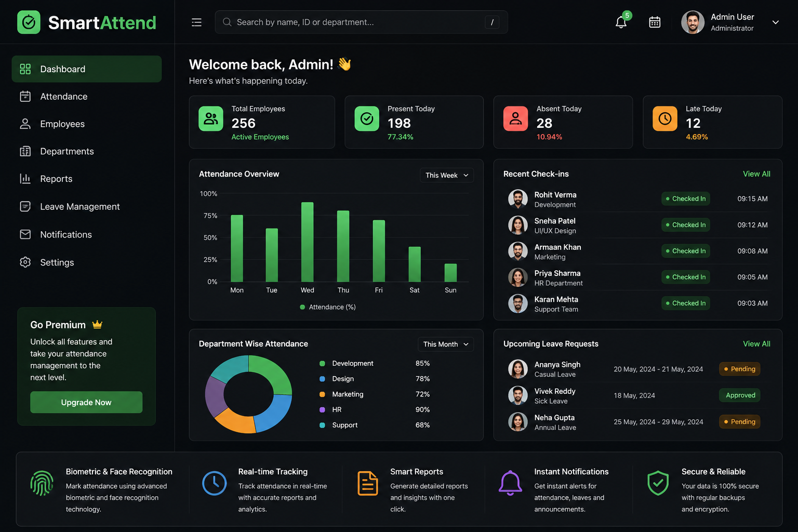Click the Total Employees people icon
Screen dimensions: 798x532
click(x=211, y=118)
